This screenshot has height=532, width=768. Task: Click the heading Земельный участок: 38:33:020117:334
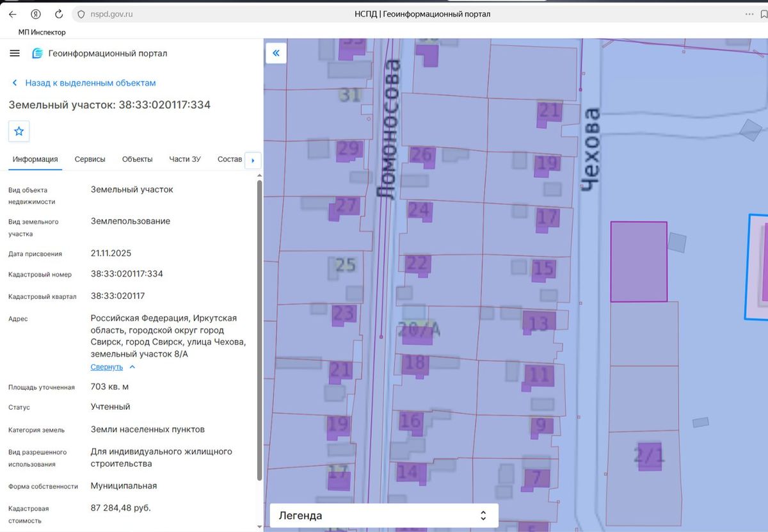click(x=109, y=105)
